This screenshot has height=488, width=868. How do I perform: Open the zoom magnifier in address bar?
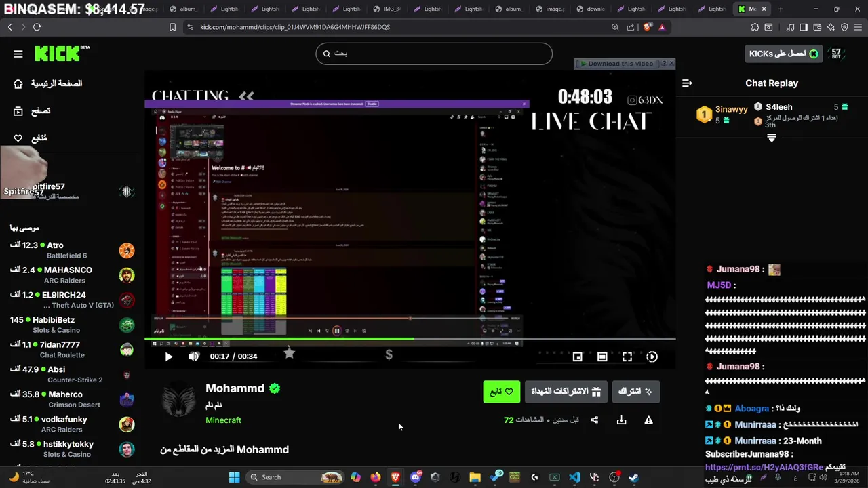click(x=615, y=27)
